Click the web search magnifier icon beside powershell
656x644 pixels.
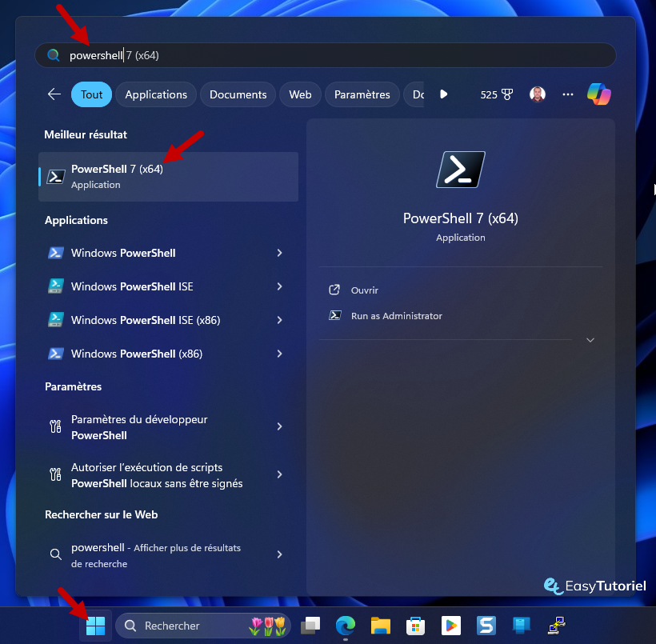[x=56, y=554]
